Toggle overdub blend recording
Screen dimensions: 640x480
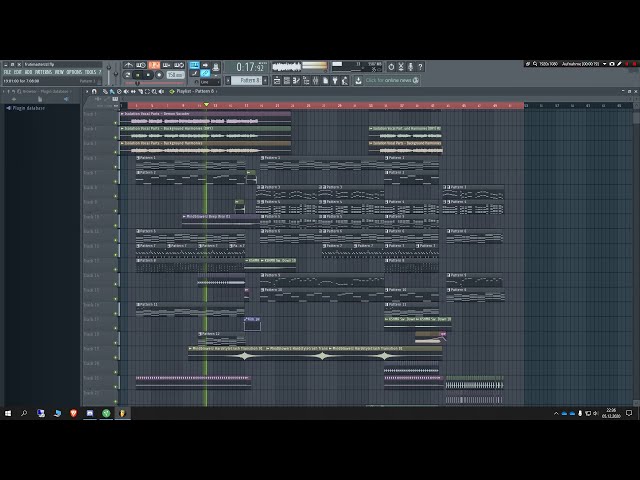point(167,65)
